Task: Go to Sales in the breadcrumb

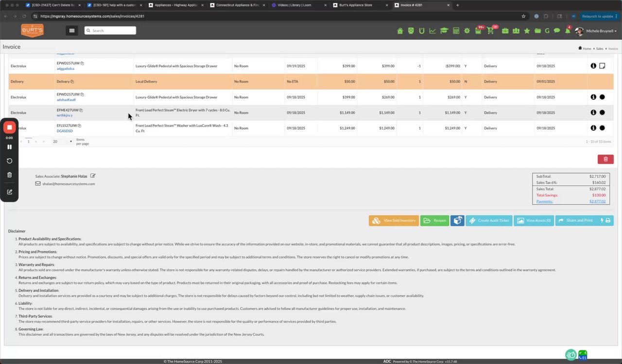Action: click(x=599, y=49)
